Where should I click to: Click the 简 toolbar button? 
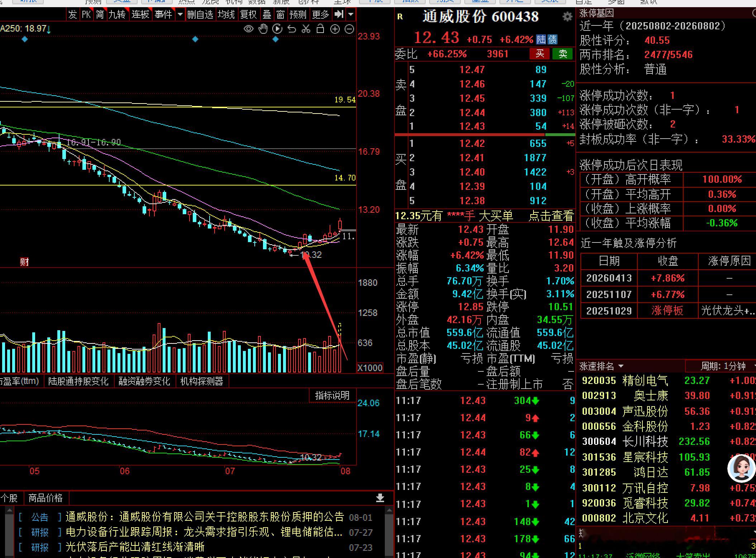click(x=100, y=14)
